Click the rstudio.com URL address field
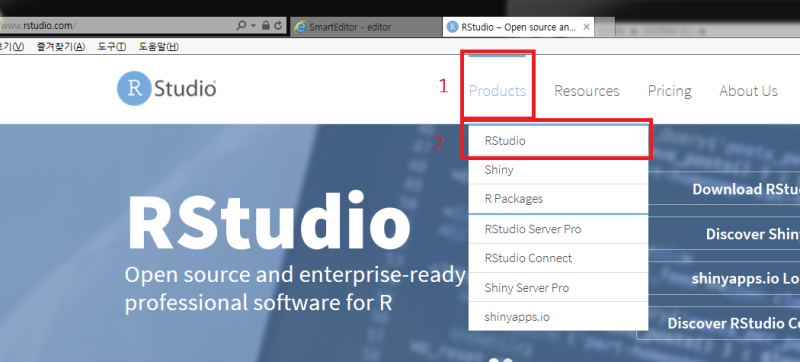Viewport: 800px width, 362px height. (x=117, y=25)
